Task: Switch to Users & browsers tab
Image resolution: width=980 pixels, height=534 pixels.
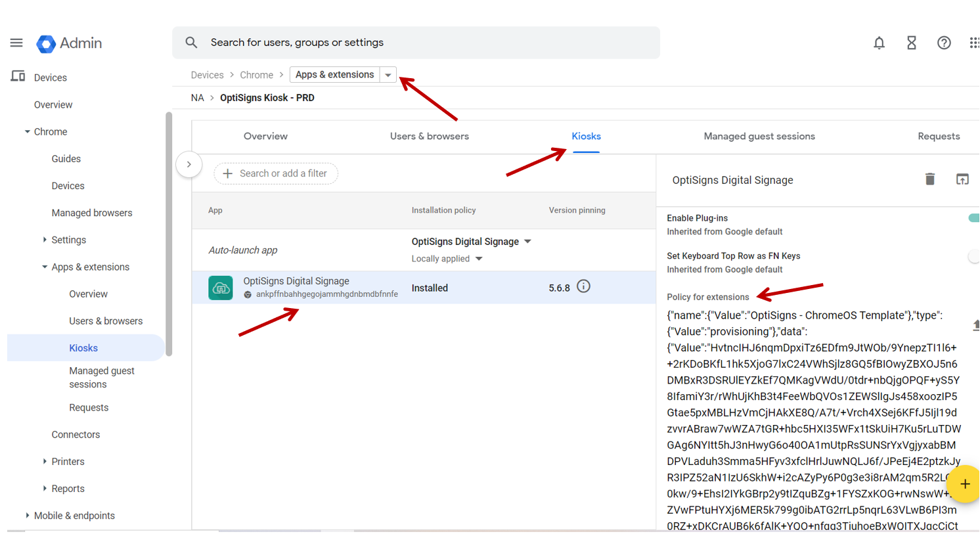Action: click(430, 137)
